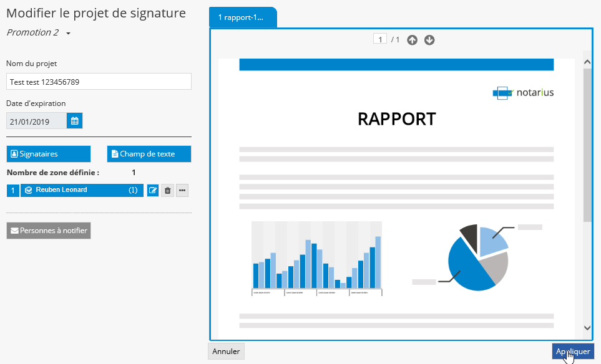
Task: Focus the Nom du projet text field
Action: point(99,82)
